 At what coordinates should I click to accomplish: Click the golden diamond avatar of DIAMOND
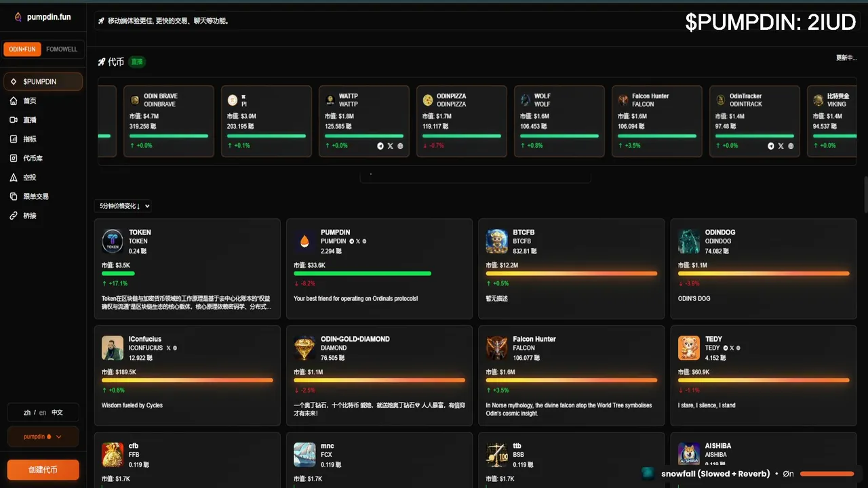click(304, 348)
